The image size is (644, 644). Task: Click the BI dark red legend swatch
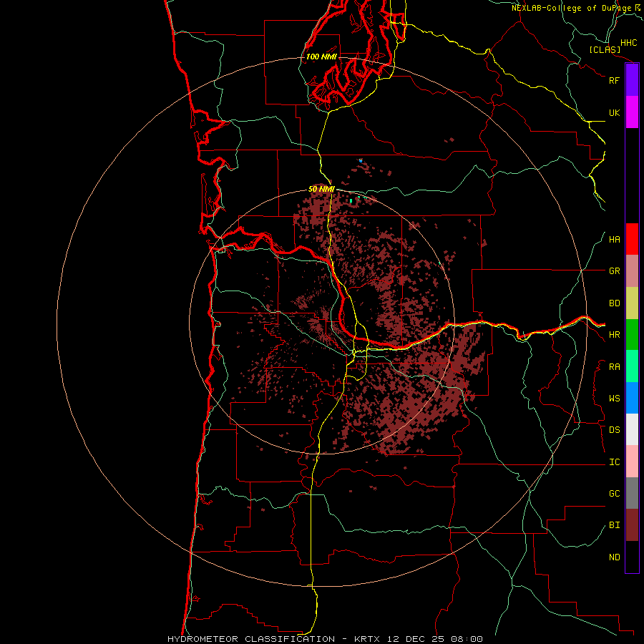pyautogui.click(x=632, y=525)
